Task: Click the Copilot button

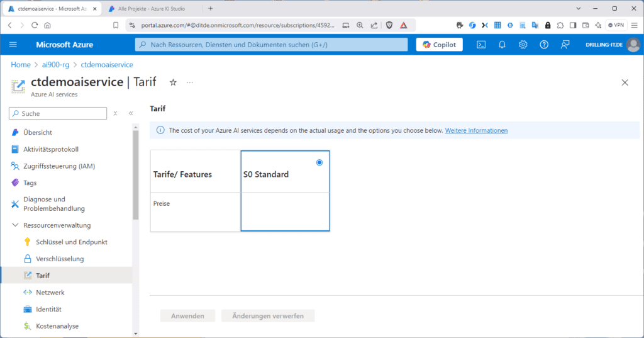Action: pyautogui.click(x=439, y=45)
